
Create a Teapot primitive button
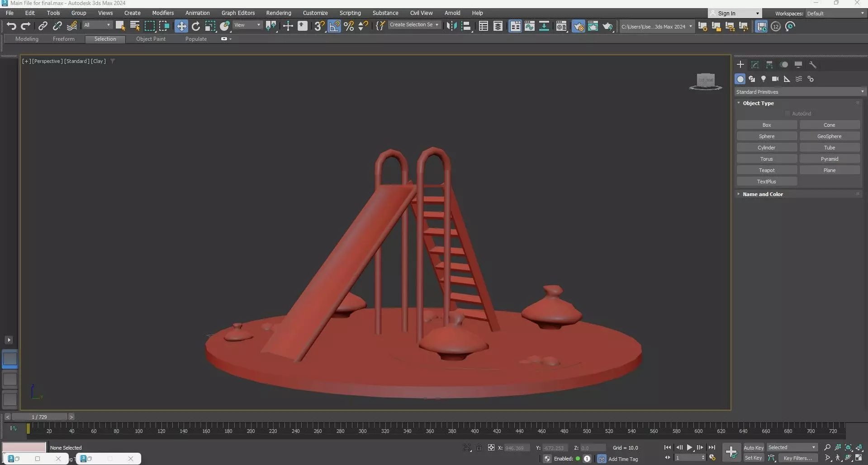767,170
